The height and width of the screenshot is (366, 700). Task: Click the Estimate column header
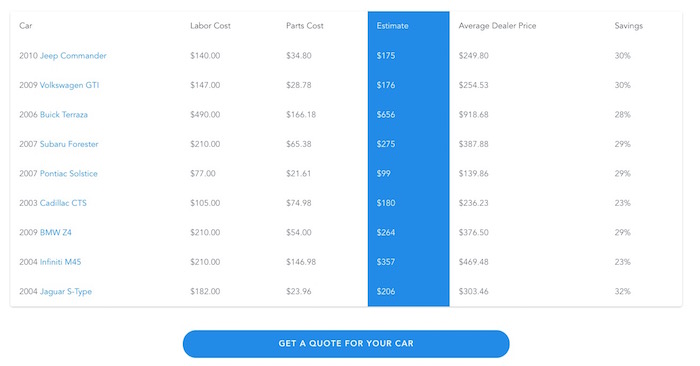point(392,26)
